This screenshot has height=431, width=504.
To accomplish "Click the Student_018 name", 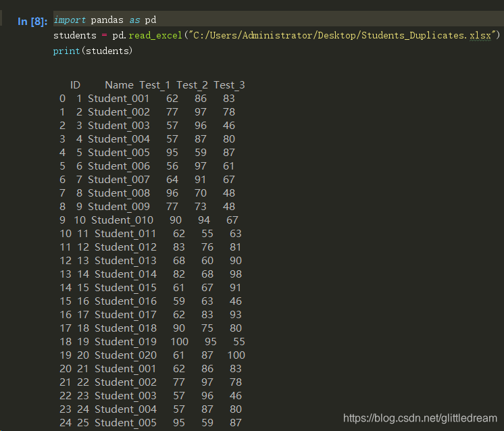I will (126, 328).
